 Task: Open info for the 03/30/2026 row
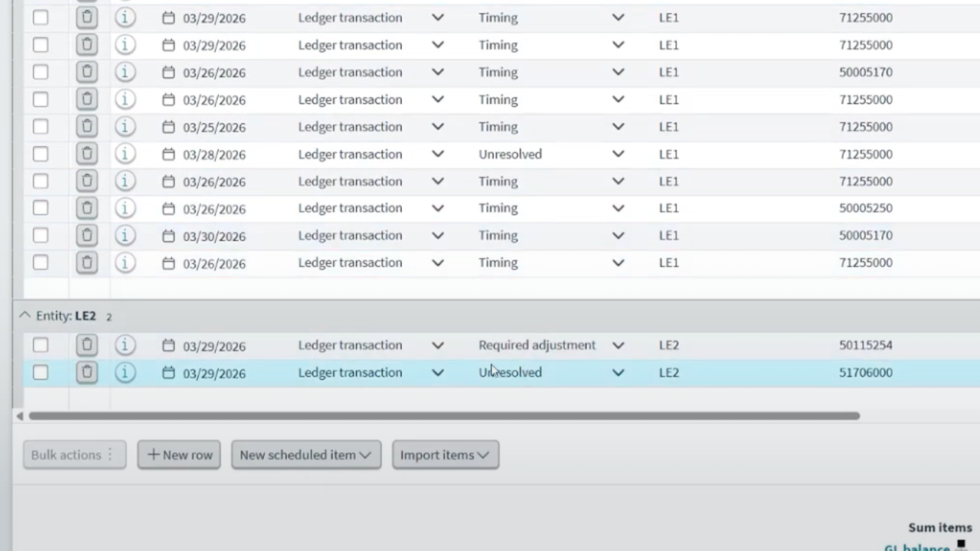tap(125, 235)
